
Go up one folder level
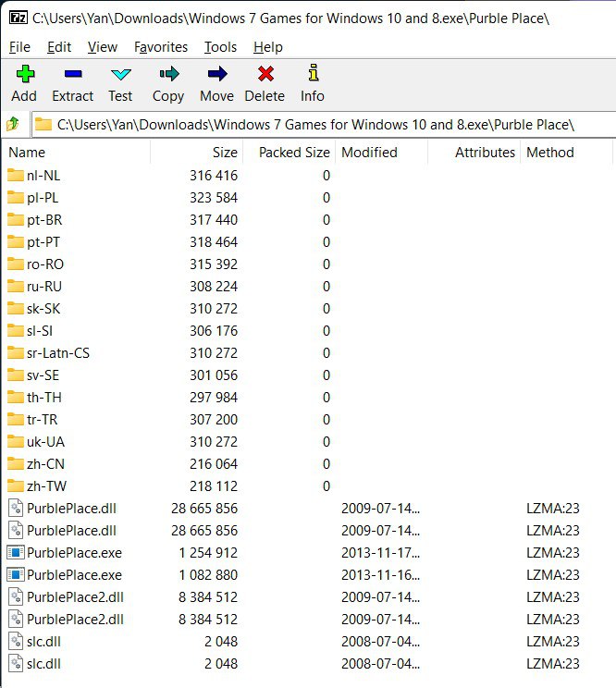pos(13,124)
